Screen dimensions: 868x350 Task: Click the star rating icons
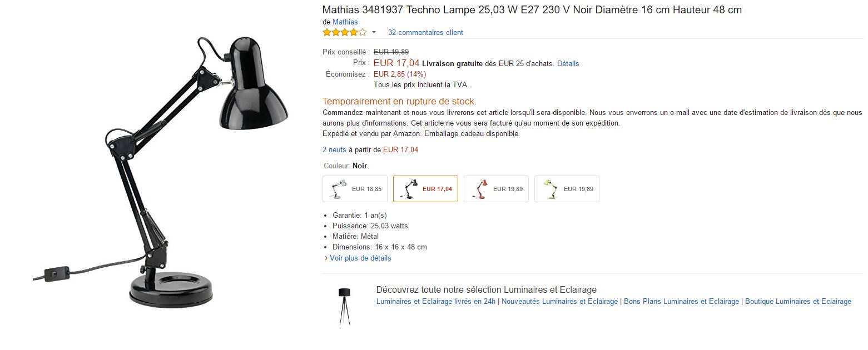pyautogui.click(x=344, y=32)
